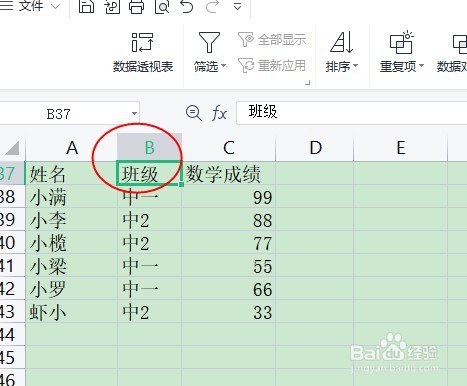Click cell containing 小满
This screenshot has width=467, height=386.
coord(71,197)
